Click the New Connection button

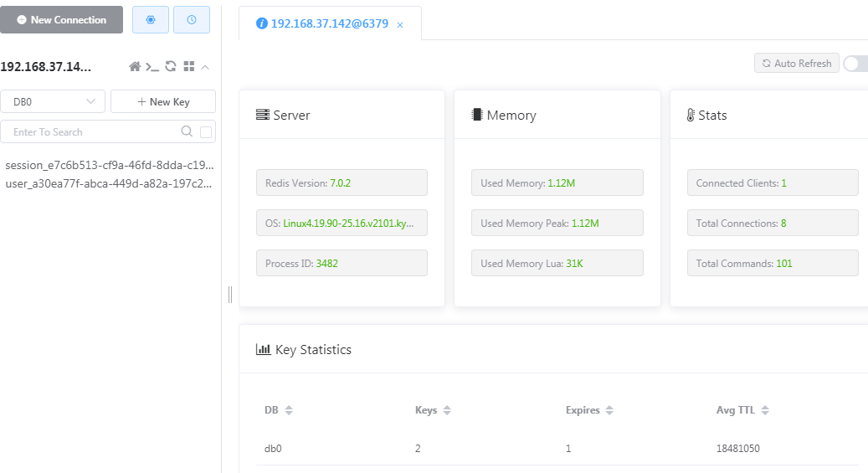point(61,20)
